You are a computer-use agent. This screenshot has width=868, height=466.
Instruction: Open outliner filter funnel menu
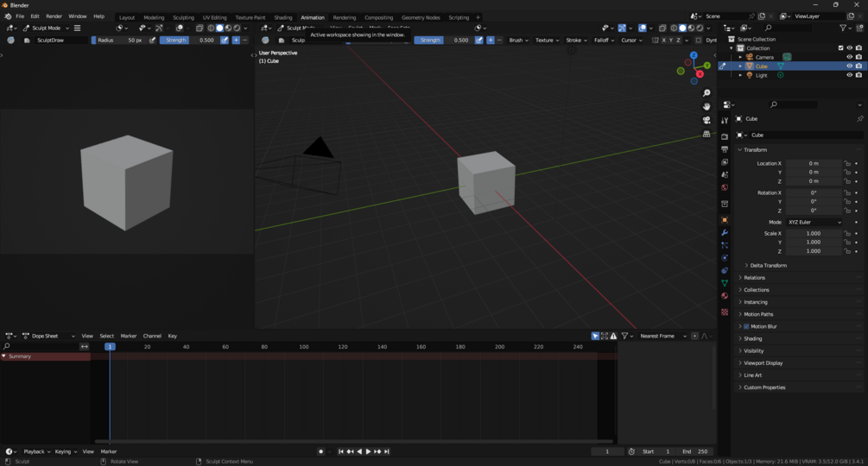(846, 28)
